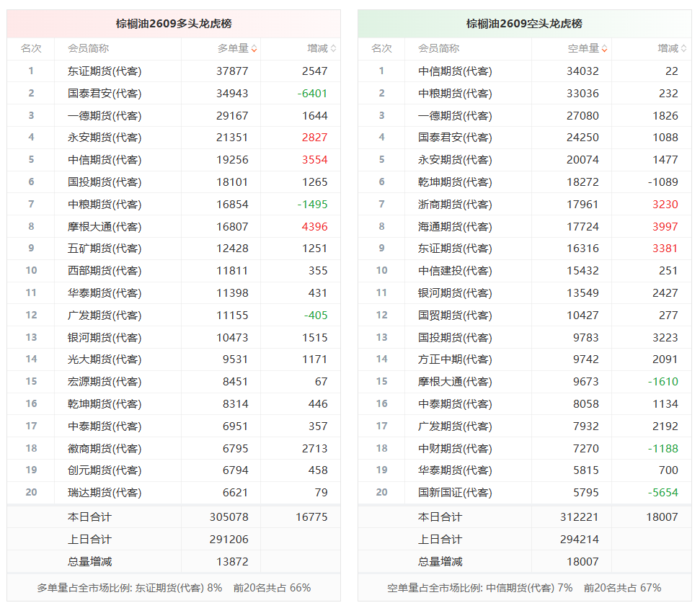Click green change value -405
Screen dimensions: 700x608
pos(316,316)
